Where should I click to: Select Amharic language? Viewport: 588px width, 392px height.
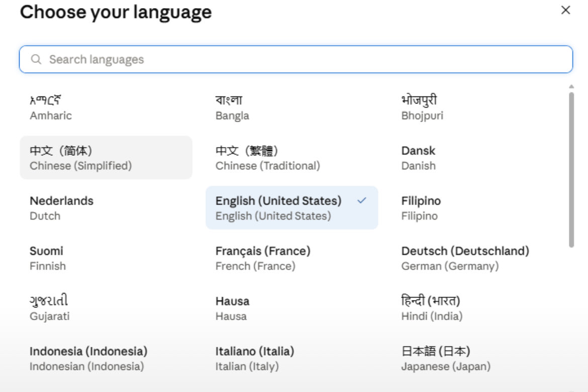(x=106, y=107)
